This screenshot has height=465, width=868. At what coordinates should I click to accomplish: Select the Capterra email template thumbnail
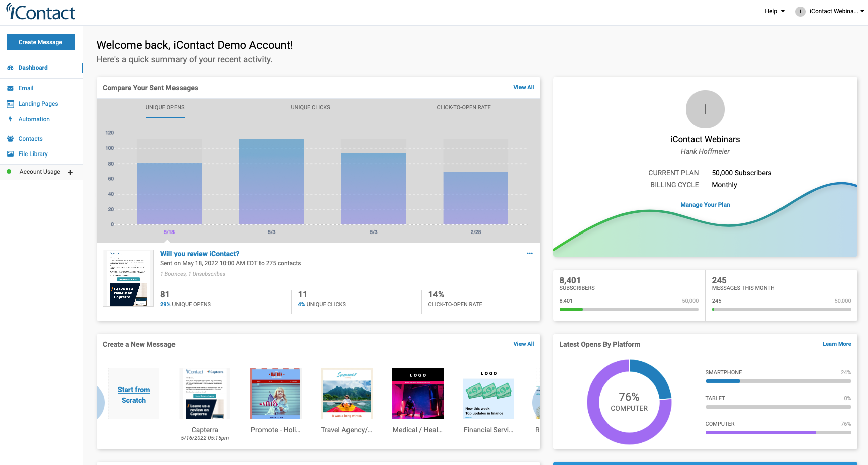204,393
